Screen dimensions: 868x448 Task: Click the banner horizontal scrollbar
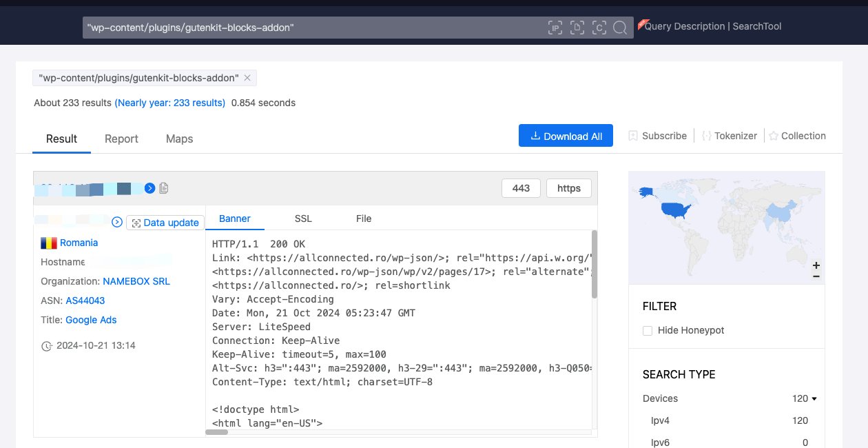click(217, 432)
